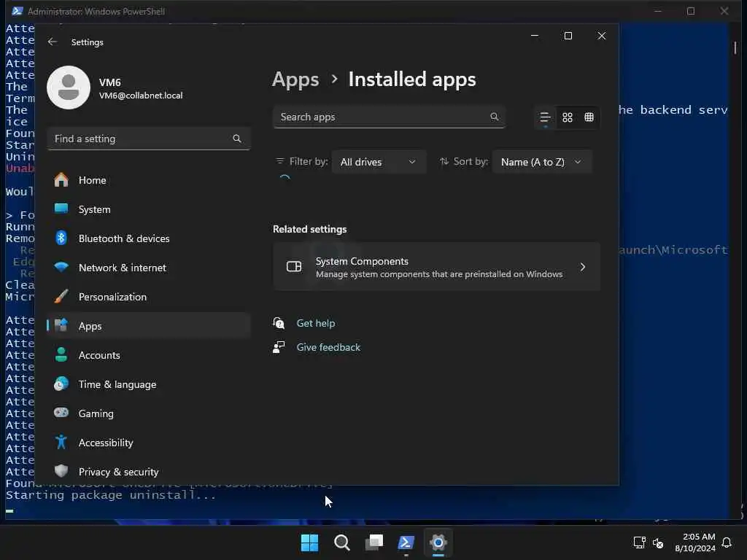Open the Windows Start menu

point(309,542)
